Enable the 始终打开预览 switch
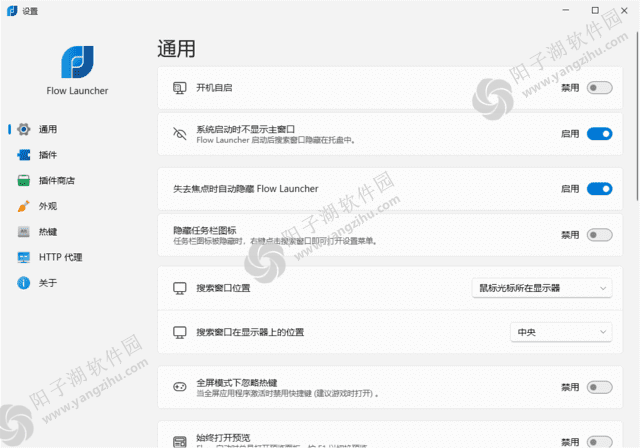 600,442
